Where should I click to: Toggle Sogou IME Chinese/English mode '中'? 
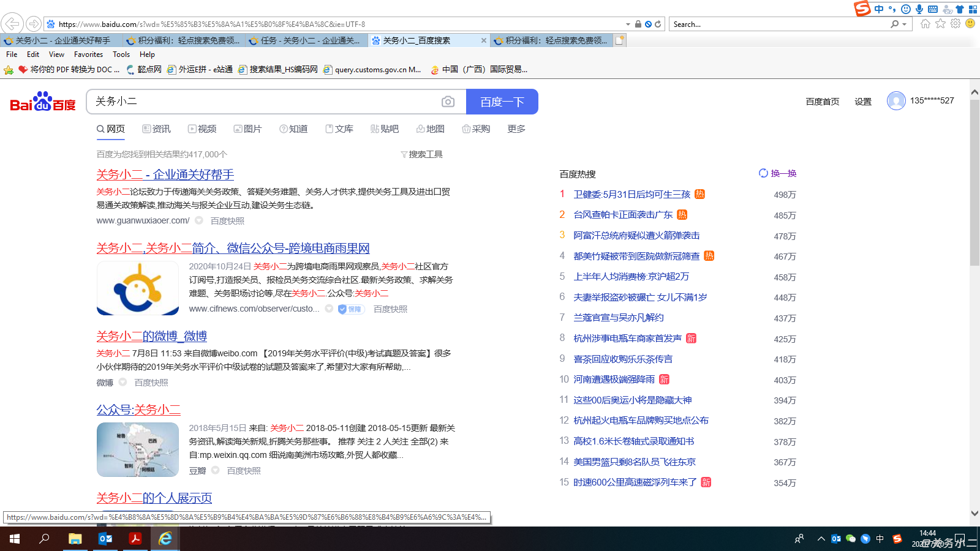tap(879, 9)
